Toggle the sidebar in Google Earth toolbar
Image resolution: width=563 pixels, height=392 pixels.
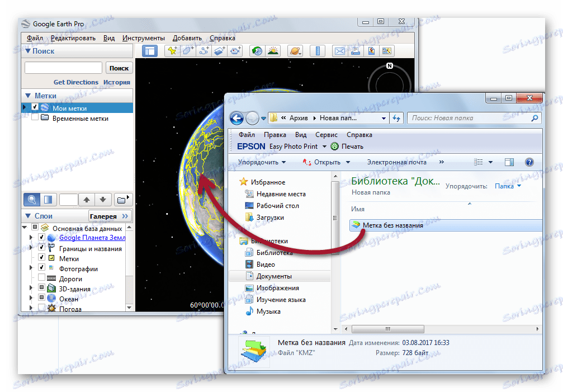coord(149,51)
